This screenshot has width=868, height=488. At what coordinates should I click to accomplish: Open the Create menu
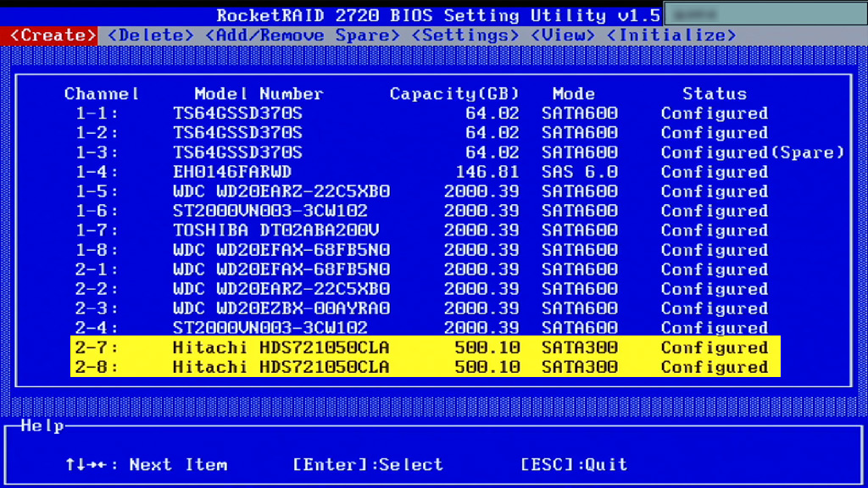point(53,36)
